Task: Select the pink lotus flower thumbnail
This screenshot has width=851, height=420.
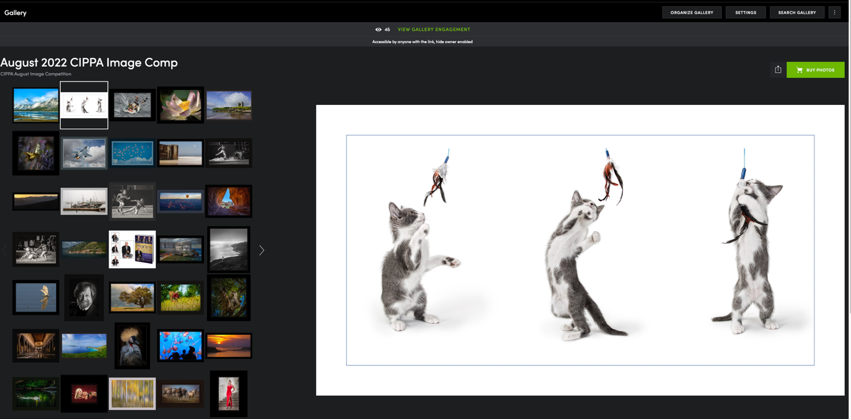Action: point(181,105)
